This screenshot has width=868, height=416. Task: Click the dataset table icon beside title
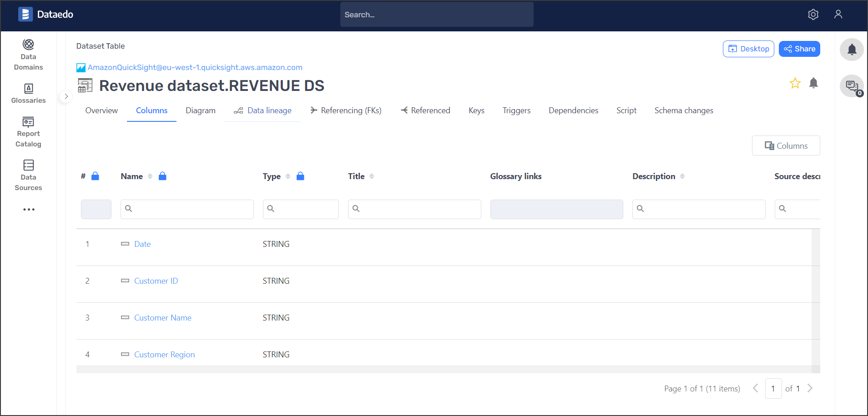[x=85, y=85]
